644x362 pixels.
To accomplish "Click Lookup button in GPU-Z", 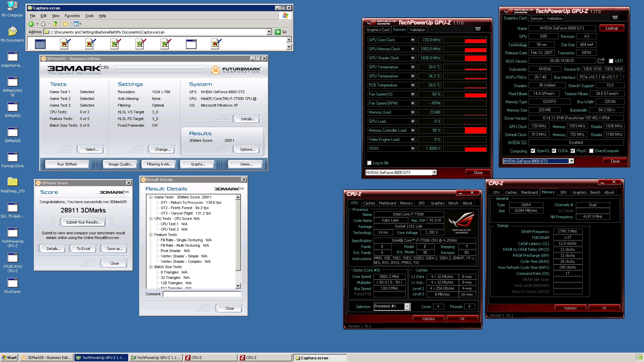I will [x=611, y=28].
